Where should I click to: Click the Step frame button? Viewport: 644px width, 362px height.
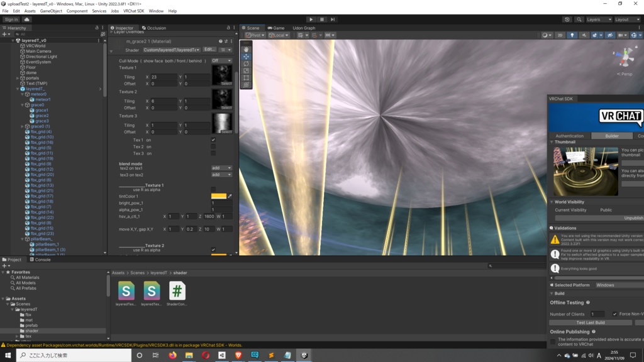[333, 19]
